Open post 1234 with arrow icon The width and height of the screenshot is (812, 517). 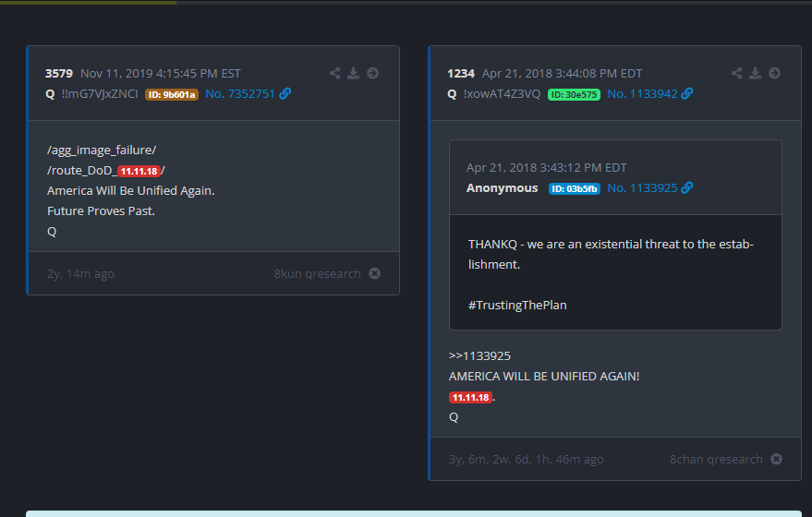click(775, 73)
